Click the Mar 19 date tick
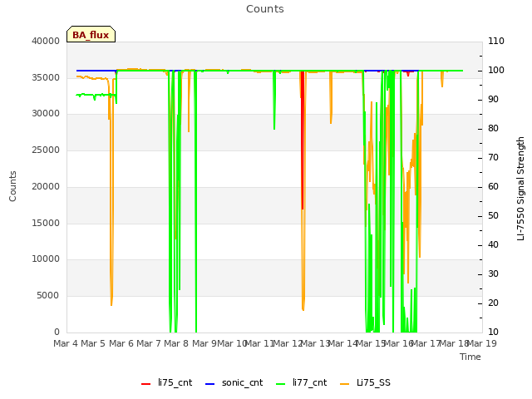The width and height of the screenshot is (532, 399). [x=482, y=343]
